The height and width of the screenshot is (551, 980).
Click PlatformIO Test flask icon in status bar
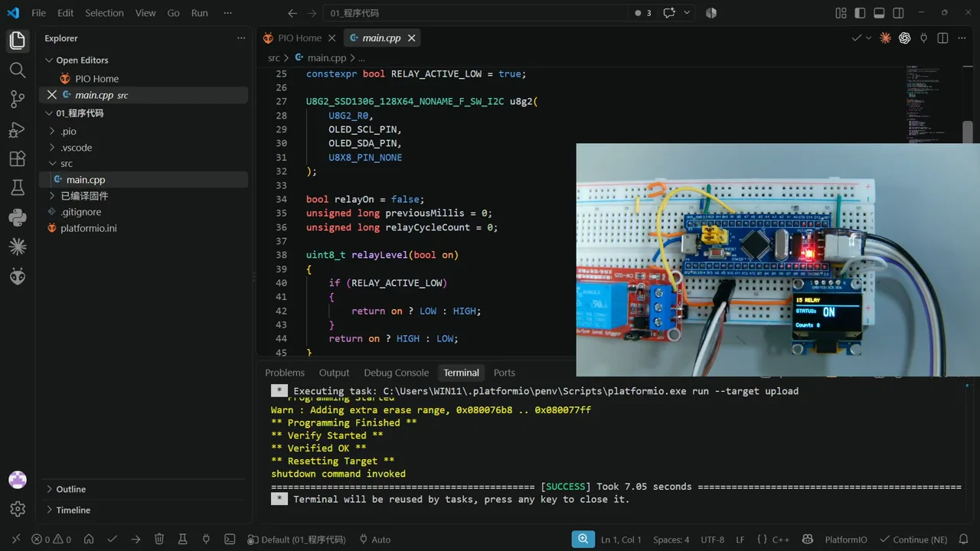click(182, 540)
